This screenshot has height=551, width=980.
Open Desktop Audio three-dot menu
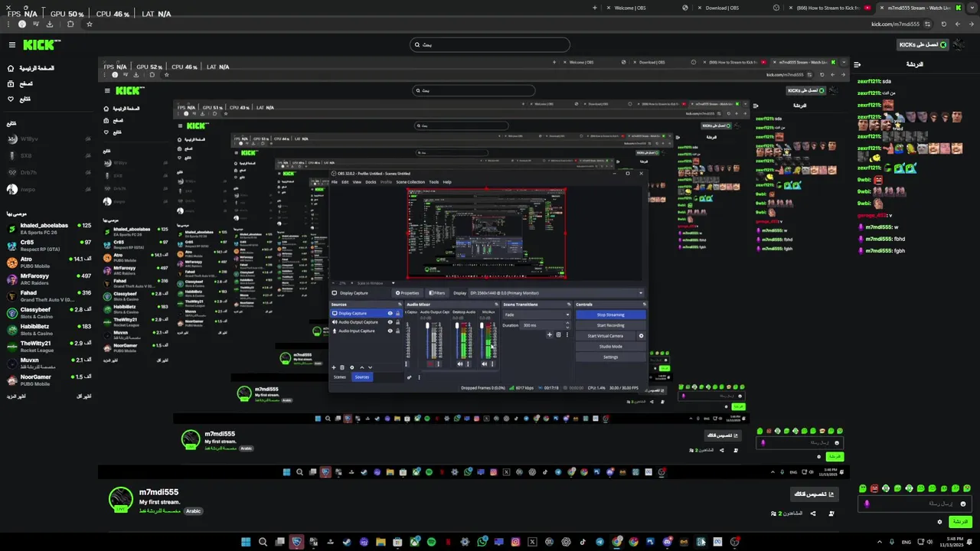point(468,364)
